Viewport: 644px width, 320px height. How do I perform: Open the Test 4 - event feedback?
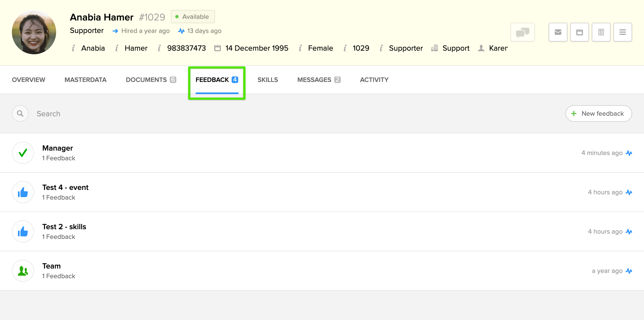322,192
